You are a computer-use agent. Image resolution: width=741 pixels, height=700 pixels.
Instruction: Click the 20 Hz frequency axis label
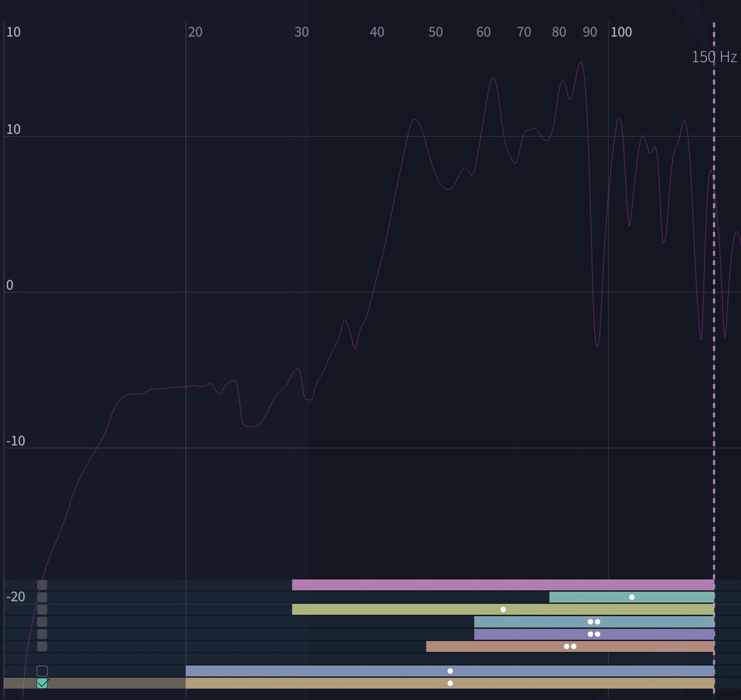click(195, 32)
